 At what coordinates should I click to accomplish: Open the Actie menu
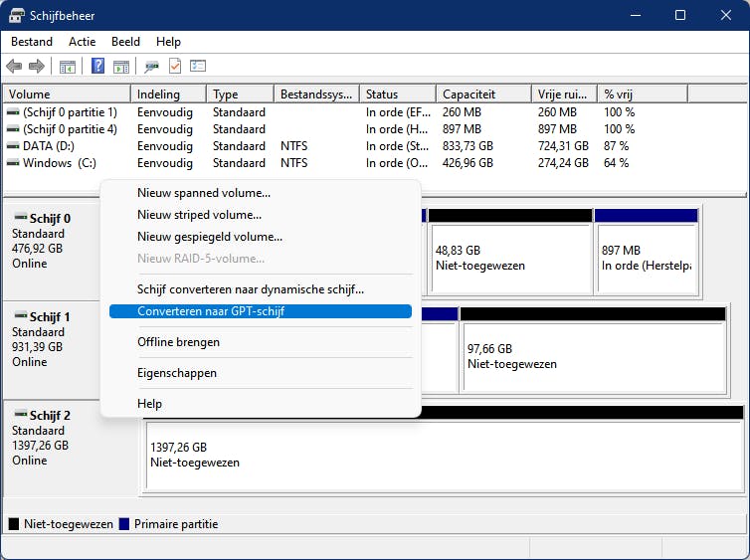tap(83, 42)
